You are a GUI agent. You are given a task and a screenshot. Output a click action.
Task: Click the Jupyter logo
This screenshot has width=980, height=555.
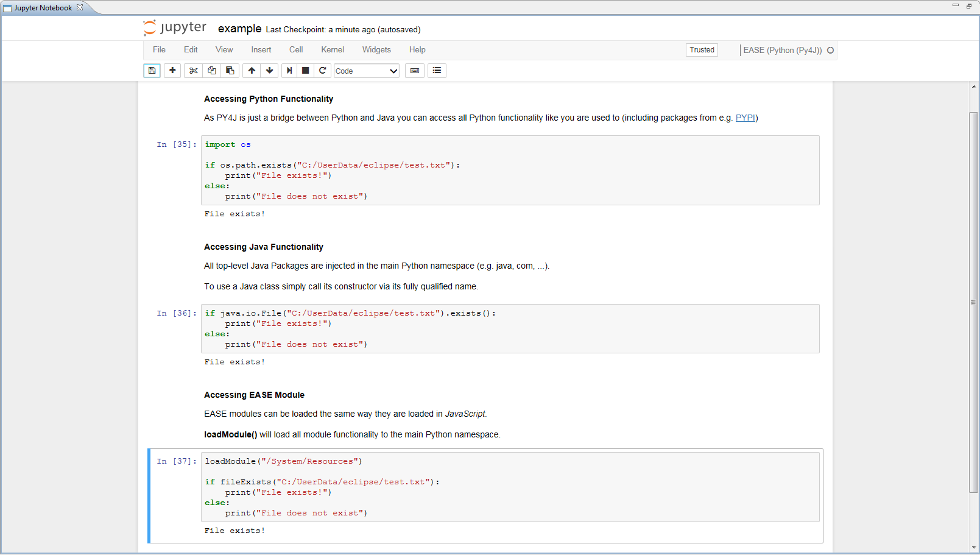(x=175, y=28)
